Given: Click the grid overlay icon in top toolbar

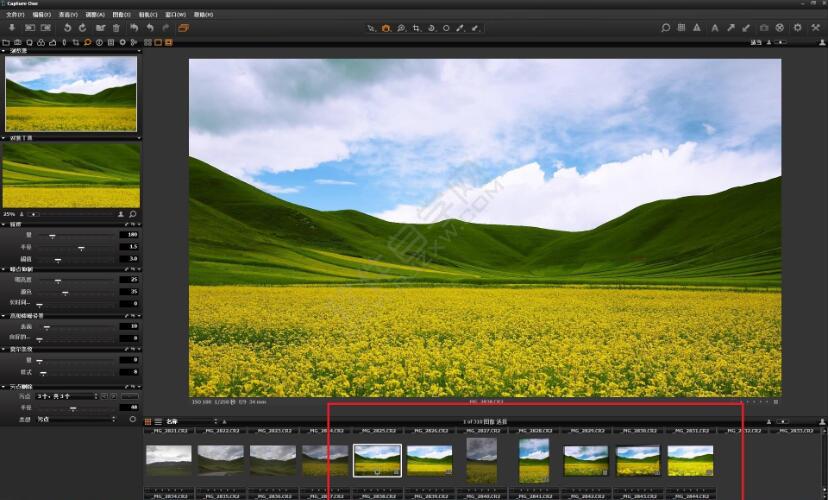Looking at the screenshot, I should pyautogui.click(x=682, y=28).
